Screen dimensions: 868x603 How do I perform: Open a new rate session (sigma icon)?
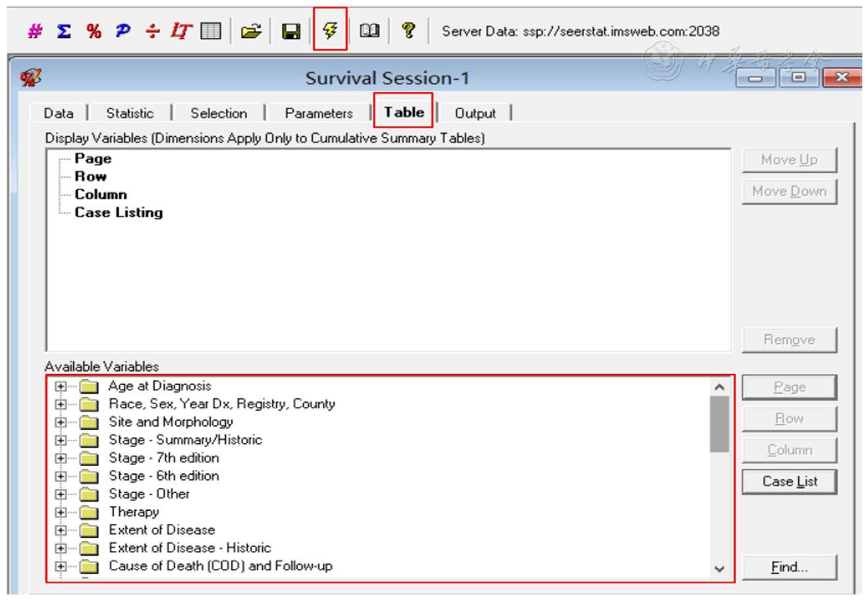(x=64, y=31)
